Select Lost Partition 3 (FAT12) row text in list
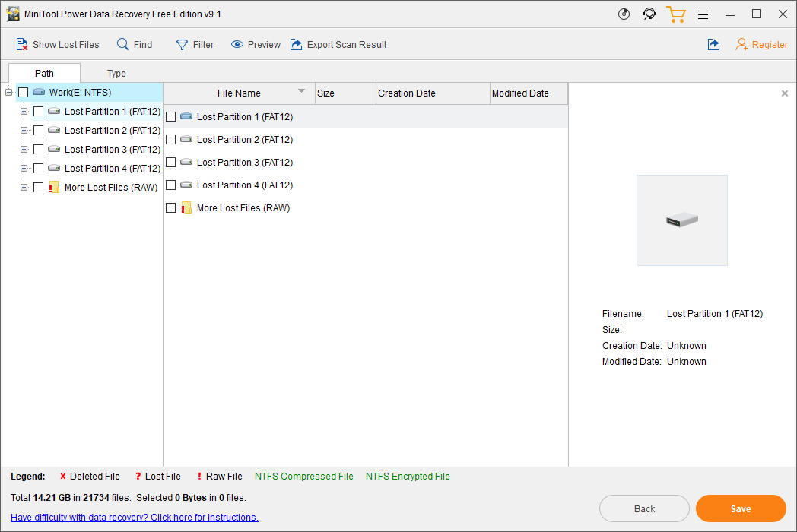Viewport: 797px width, 532px height. (245, 162)
